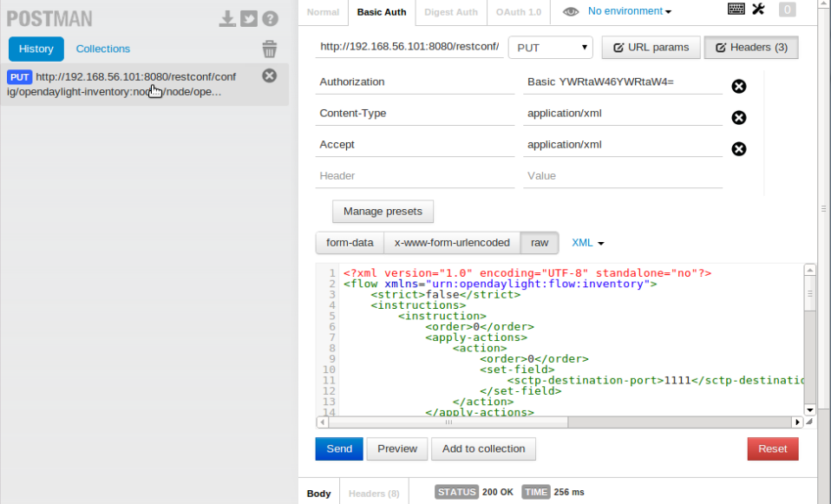Click the 0 counter badge
831x504 pixels.
pos(787,10)
